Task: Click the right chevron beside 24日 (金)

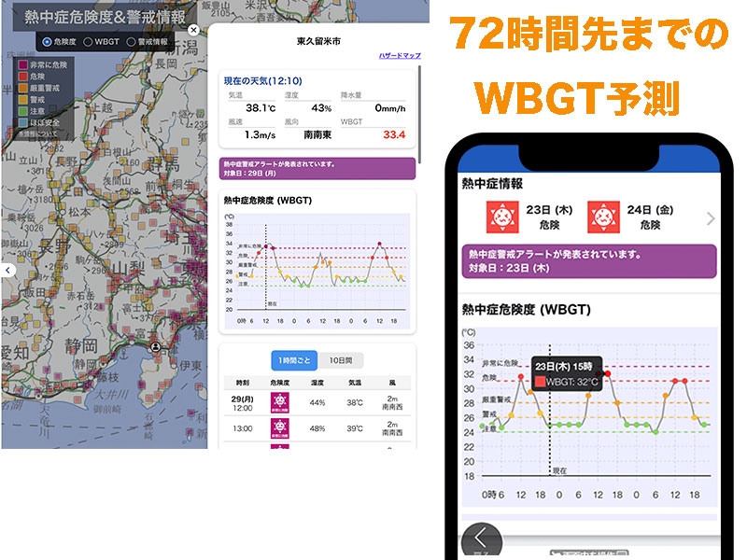Action: tap(711, 219)
